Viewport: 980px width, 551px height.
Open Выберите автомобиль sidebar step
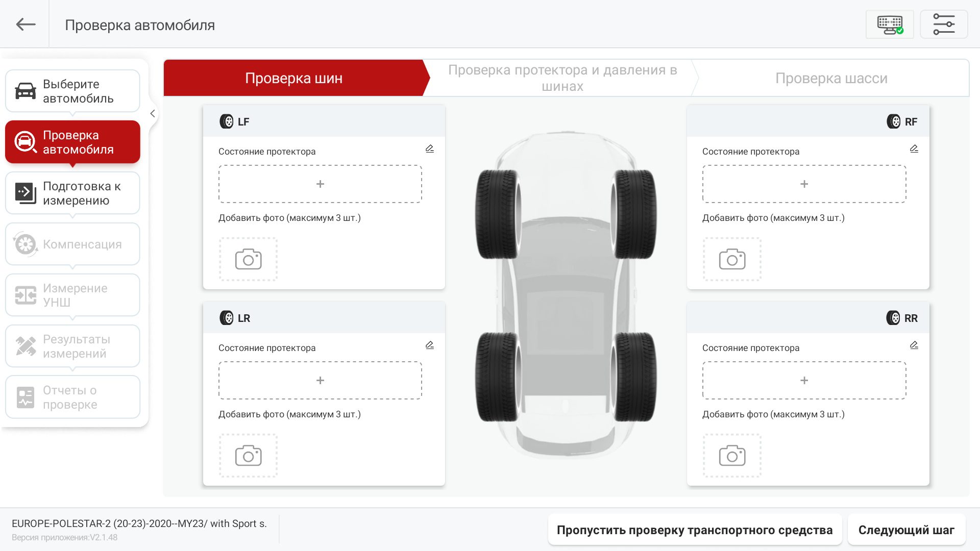tap(72, 91)
